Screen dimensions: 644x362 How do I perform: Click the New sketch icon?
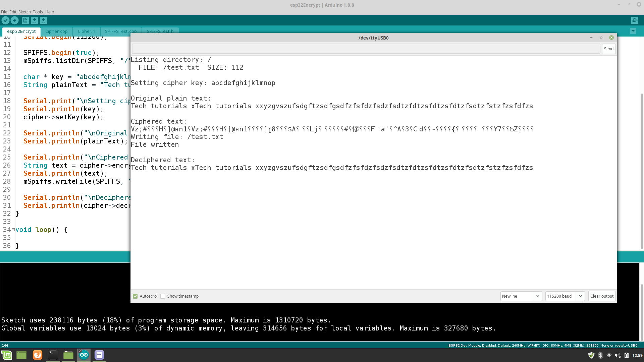[x=25, y=20]
